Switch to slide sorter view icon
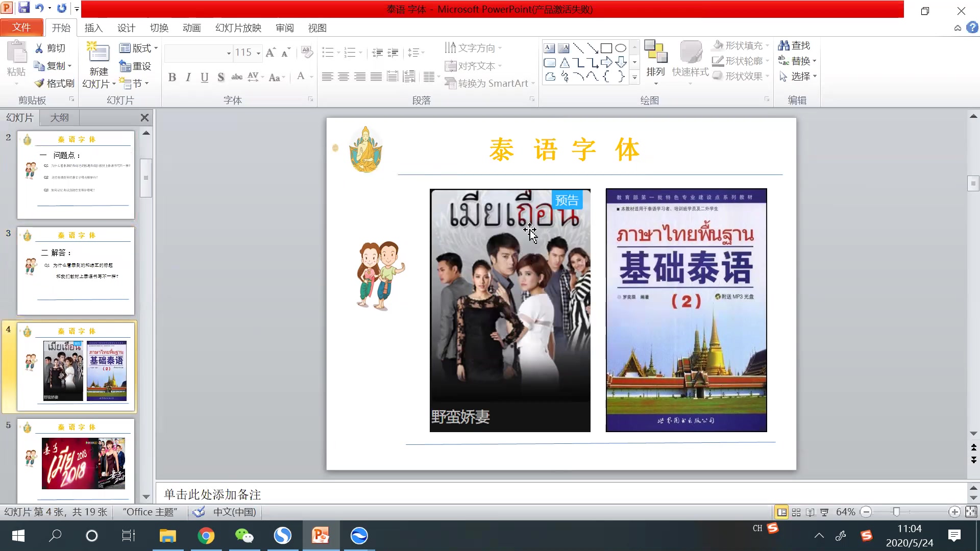The width and height of the screenshot is (980, 551). [796, 512]
